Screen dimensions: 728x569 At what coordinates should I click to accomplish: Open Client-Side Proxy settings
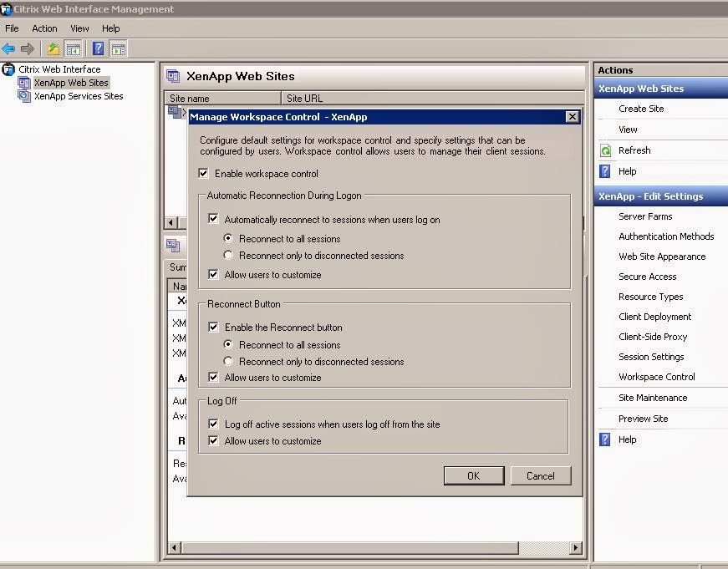pyautogui.click(x=653, y=337)
